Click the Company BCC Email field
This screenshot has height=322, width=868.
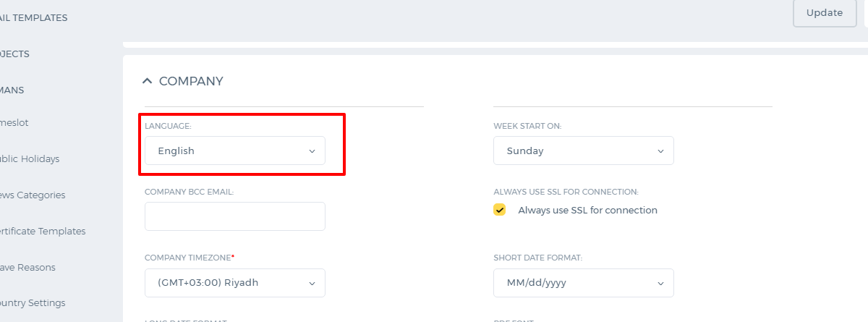[235, 216]
